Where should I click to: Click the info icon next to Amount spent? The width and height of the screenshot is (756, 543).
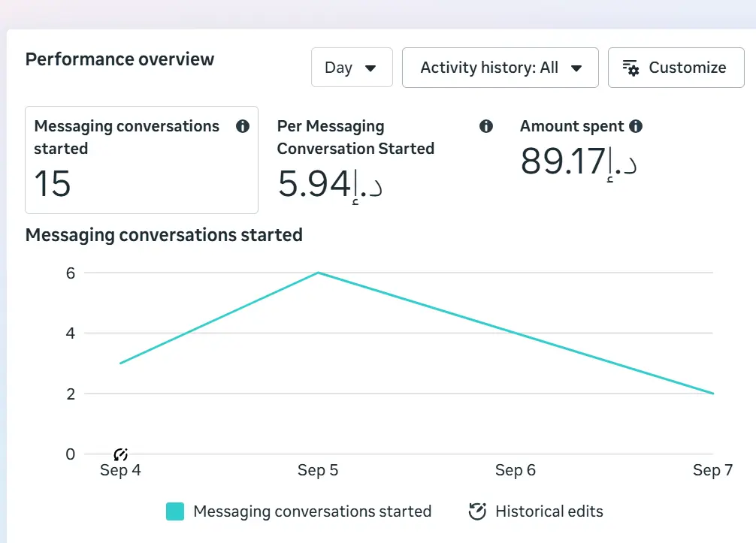[x=636, y=126]
